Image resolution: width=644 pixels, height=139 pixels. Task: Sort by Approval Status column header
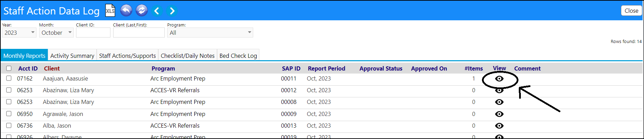381,68
